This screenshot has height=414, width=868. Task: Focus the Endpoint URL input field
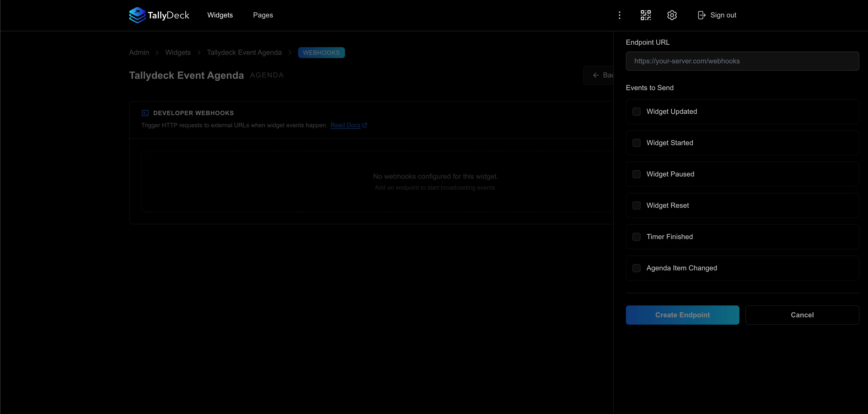pos(742,61)
